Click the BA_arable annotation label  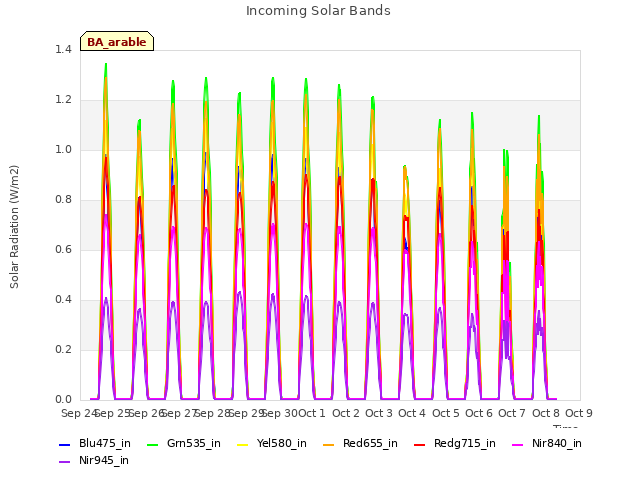117,41
